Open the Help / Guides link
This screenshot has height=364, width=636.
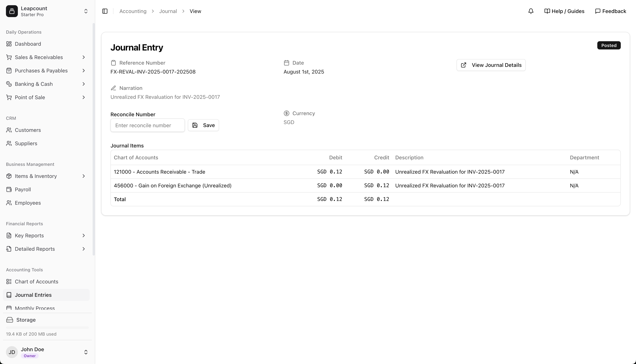pos(564,11)
